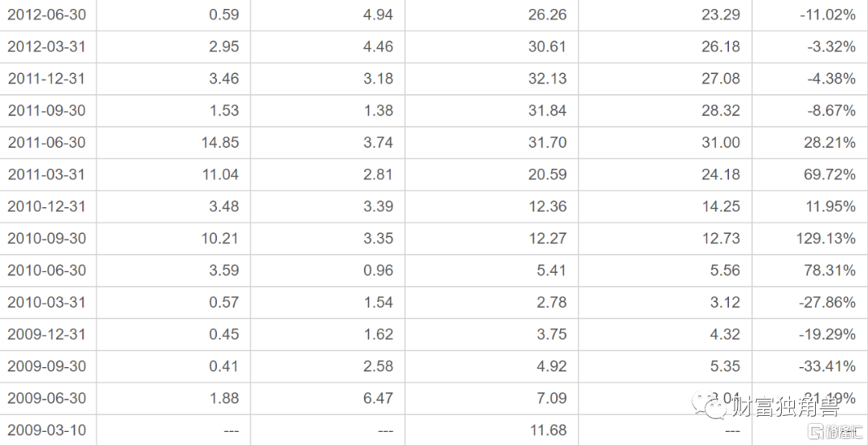The height and width of the screenshot is (445, 868).
Task: Click the 财富独角兽 watermark text
Action: tap(785, 407)
